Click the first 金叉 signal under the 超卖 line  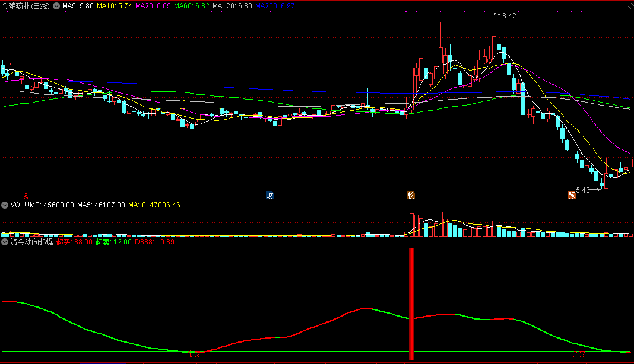(194, 355)
